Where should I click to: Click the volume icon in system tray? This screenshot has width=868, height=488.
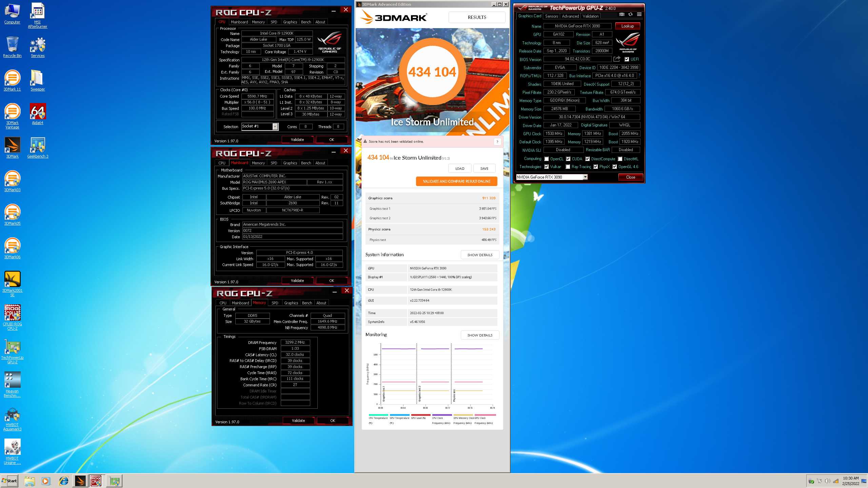828,481
